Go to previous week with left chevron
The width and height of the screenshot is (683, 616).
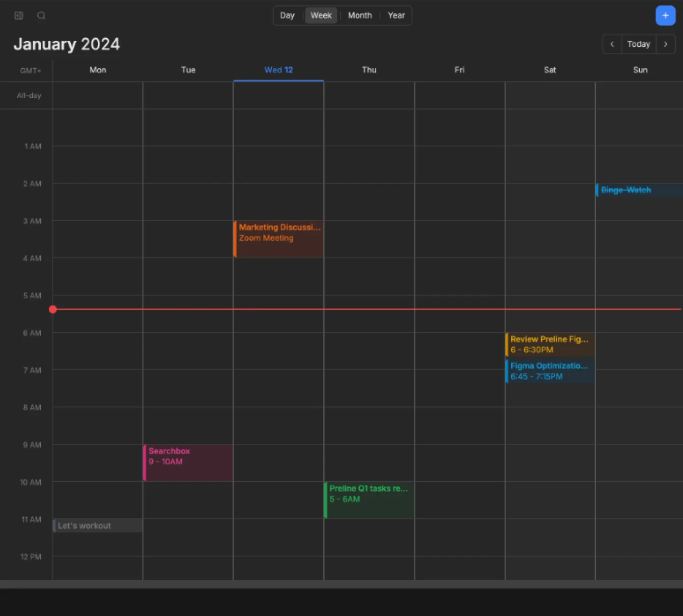[x=612, y=44]
